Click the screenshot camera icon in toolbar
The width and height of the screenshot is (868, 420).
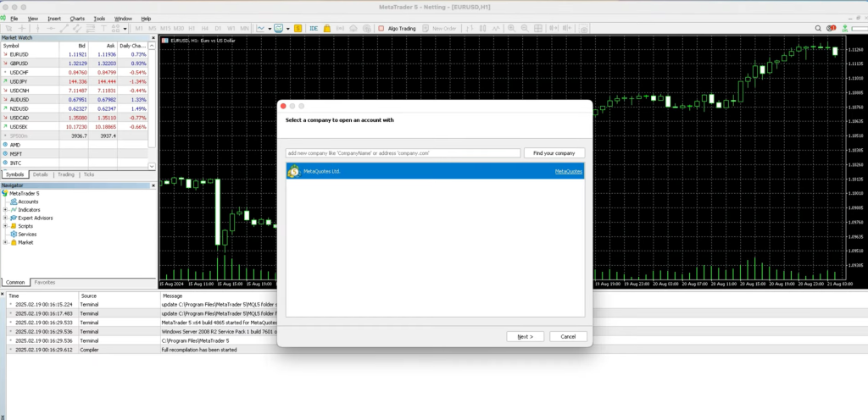584,28
